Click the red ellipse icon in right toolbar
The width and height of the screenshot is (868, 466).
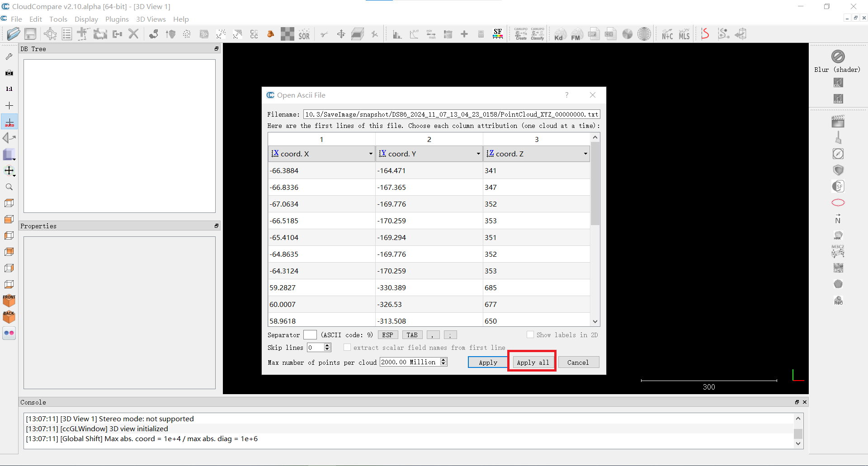pos(838,202)
